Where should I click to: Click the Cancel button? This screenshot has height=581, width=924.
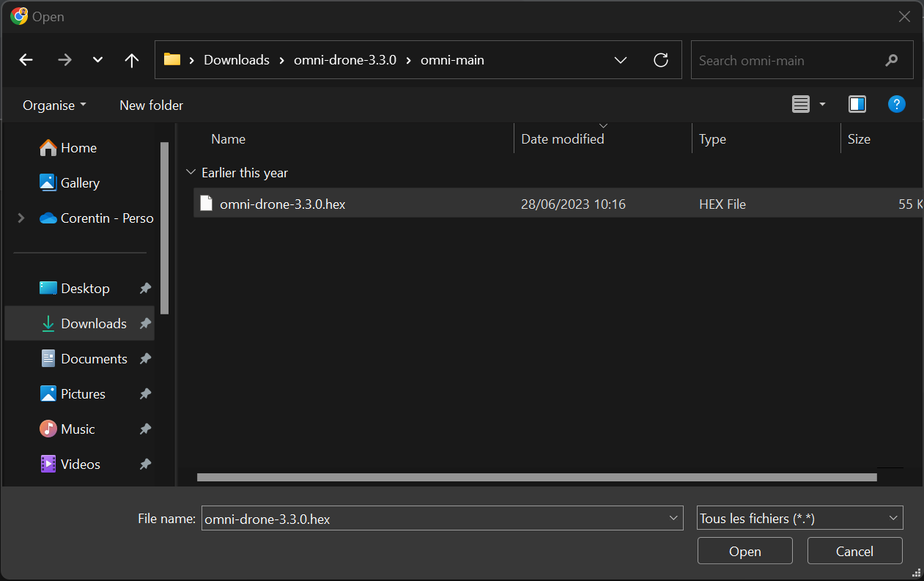pyautogui.click(x=854, y=552)
